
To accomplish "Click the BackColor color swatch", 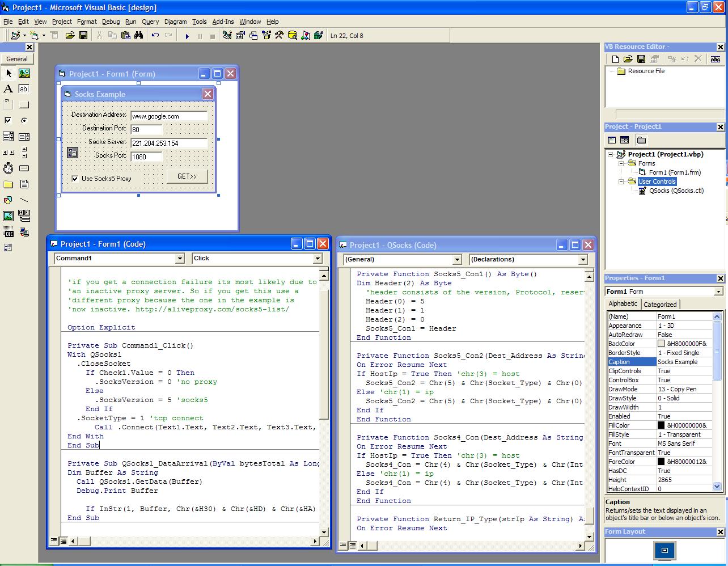I will point(661,344).
